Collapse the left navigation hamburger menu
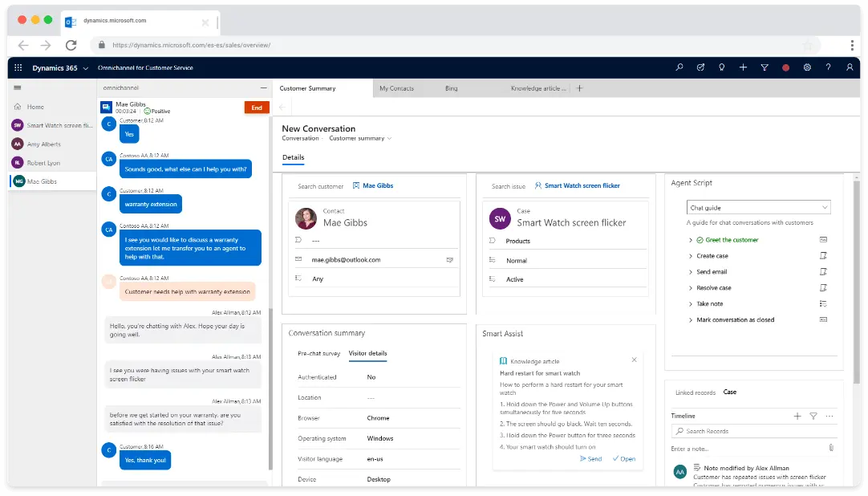This screenshot has height=496, width=868. click(x=17, y=88)
